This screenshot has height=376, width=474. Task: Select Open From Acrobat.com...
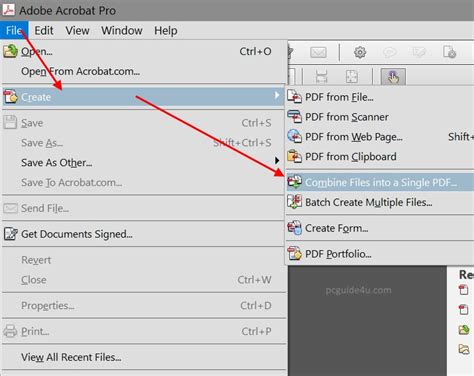click(x=143, y=71)
